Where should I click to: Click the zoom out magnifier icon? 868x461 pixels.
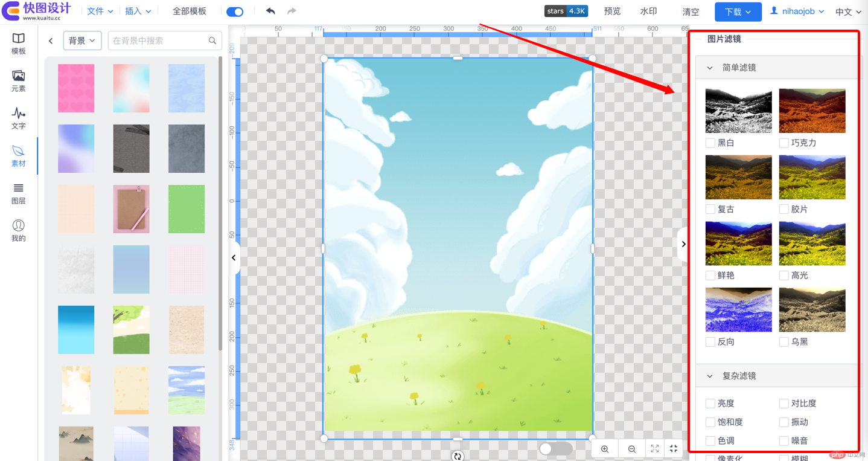[631, 449]
